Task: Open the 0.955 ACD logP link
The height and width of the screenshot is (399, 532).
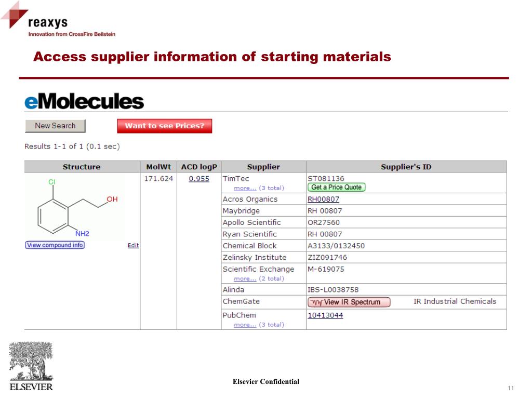Action: 199,179
